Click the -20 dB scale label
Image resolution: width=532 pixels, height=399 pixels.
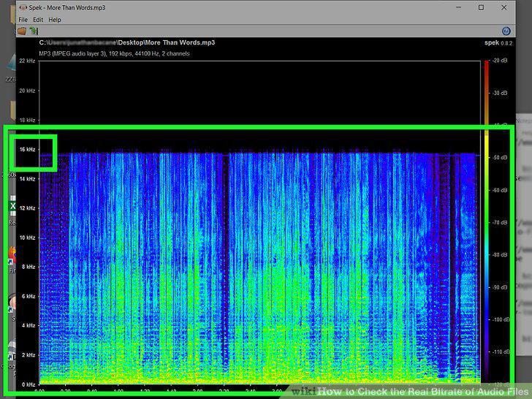(x=500, y=61)
